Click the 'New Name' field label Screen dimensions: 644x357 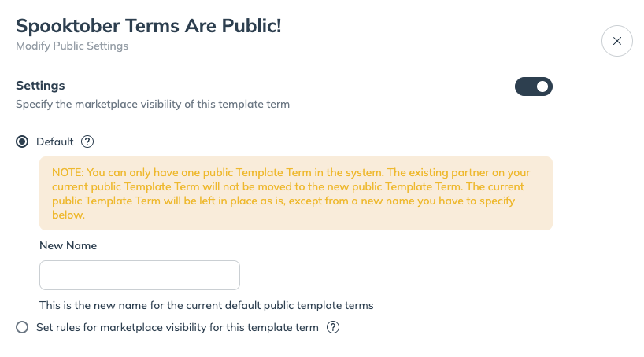coord(68,245)
